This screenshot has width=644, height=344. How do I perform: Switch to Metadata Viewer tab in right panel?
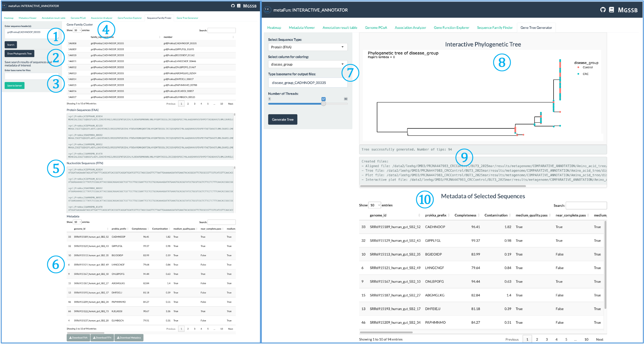tap(302, 28)
